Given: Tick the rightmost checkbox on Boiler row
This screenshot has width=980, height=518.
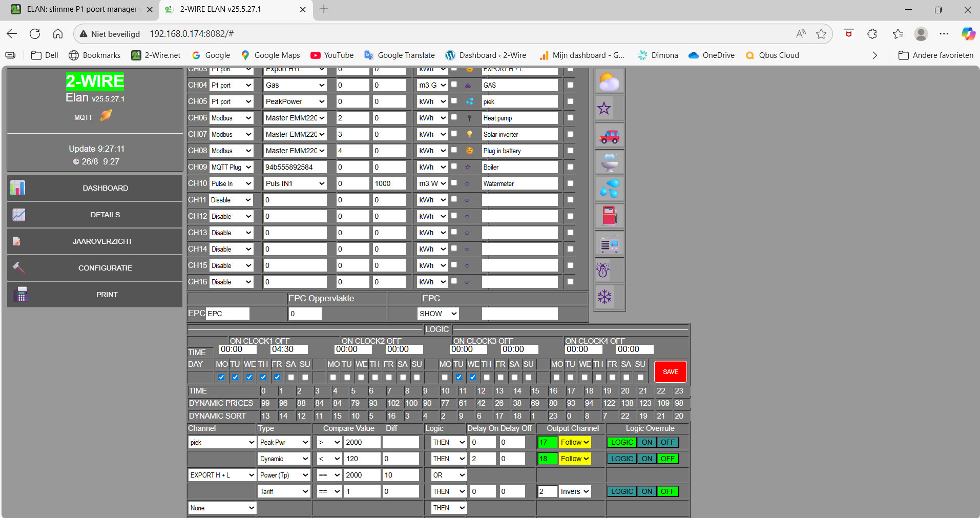Looking at the screenshot, I should 570,167.
